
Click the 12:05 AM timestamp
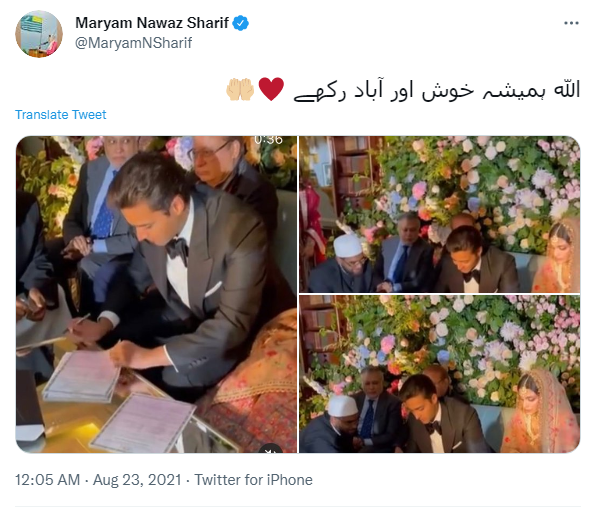[x=48, y=480]
